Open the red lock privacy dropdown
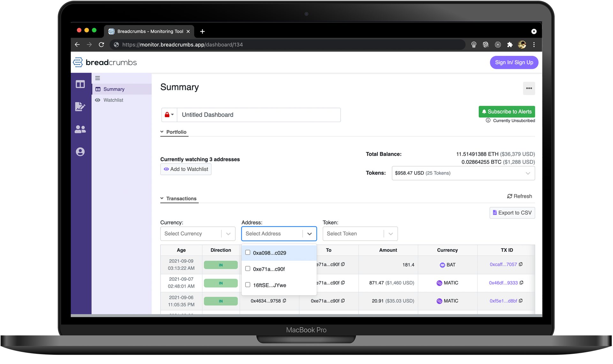 pyautogui.click(x=169, y=115)
